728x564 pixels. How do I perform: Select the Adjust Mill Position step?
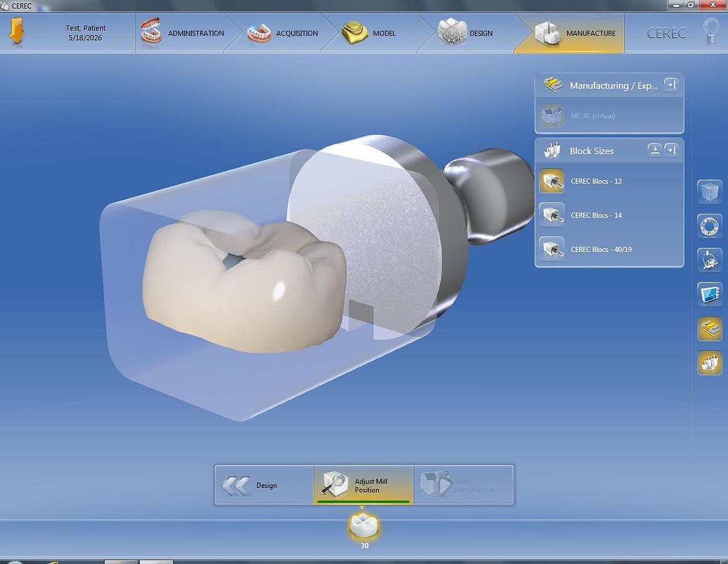364,485
